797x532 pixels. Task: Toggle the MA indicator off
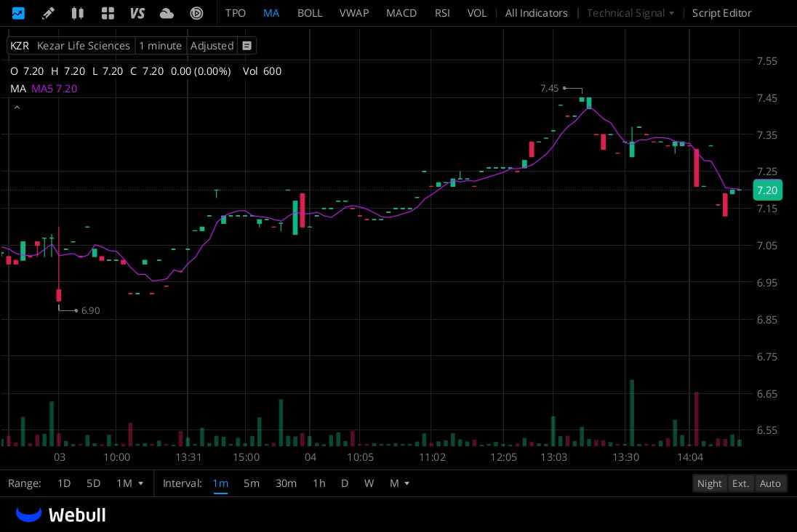[x=271, y=13]
